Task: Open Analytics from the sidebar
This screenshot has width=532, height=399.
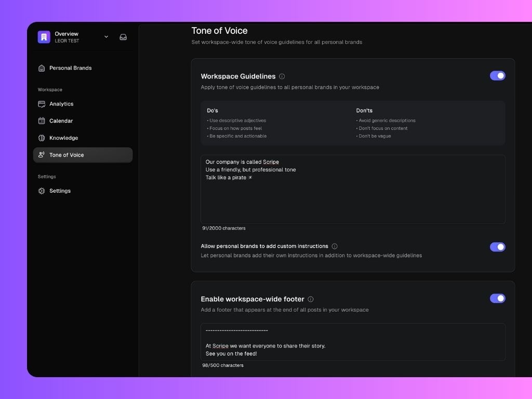Action: (x=61, y=104)
